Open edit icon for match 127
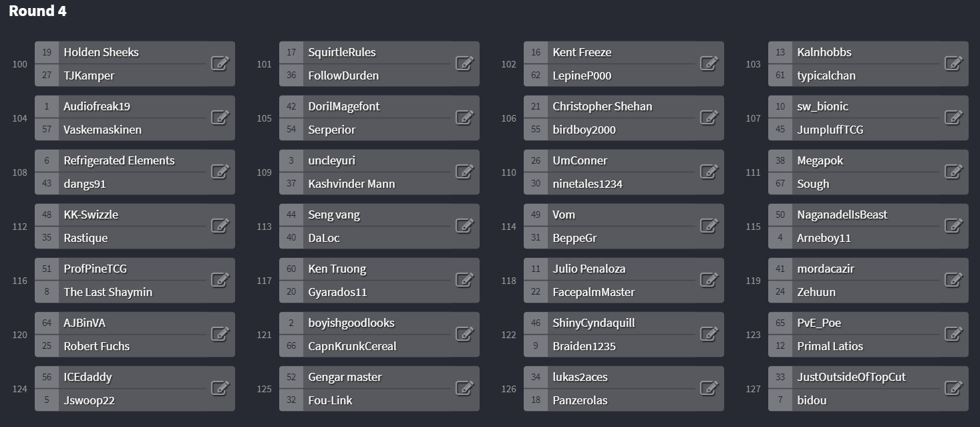 (954, 388)
